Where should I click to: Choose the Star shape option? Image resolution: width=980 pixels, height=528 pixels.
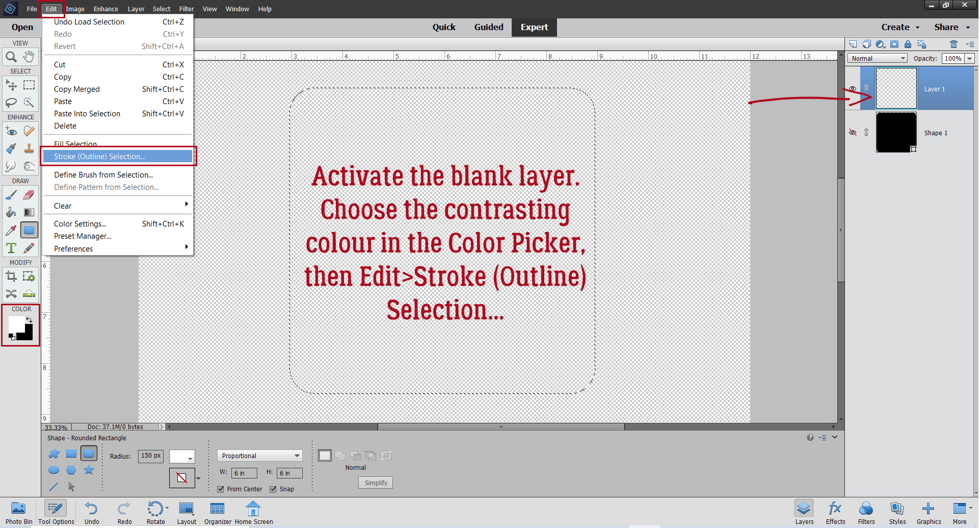89,470
